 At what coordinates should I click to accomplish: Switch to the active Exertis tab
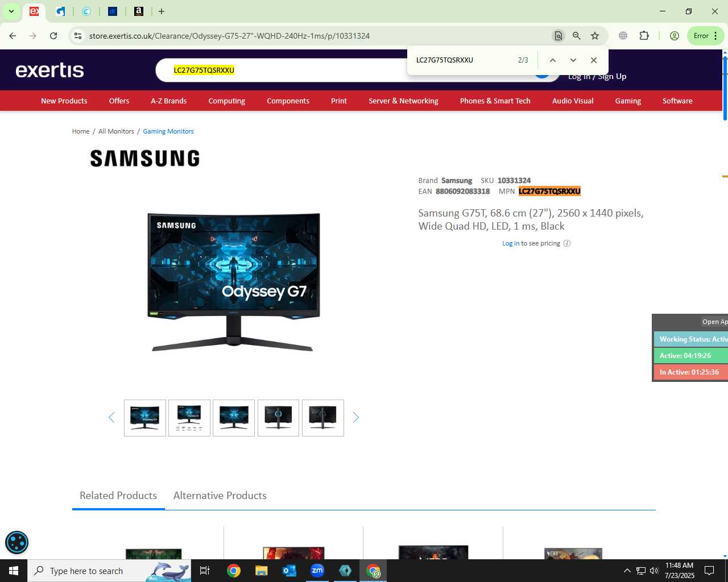34,11
